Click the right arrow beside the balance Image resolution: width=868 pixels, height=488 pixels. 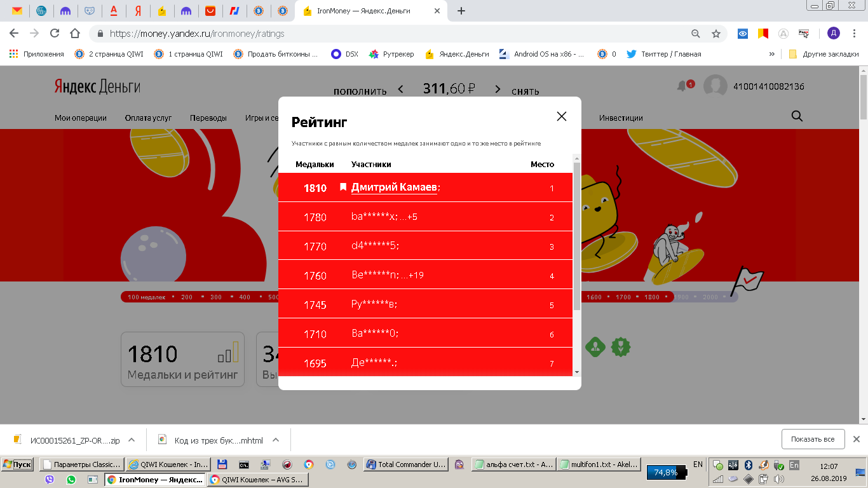click(x=498, y=90)
